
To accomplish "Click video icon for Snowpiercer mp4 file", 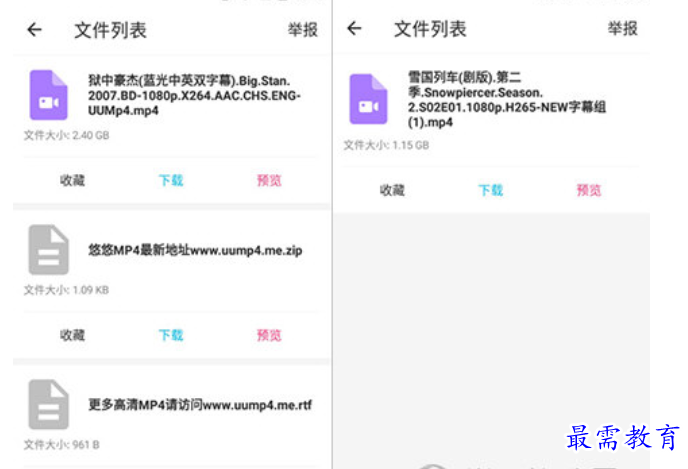I will point(368,99).
